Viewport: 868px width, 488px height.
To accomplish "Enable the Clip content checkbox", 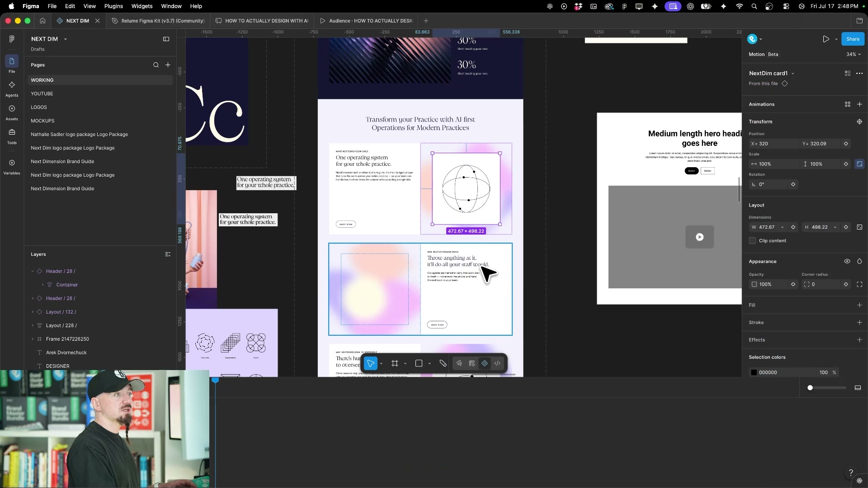I will (752, 241).
